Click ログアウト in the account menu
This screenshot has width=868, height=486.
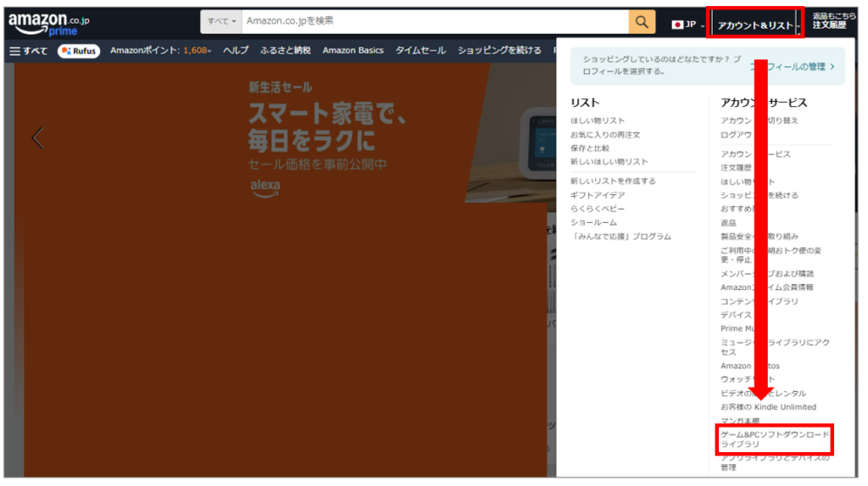point(739,135)
